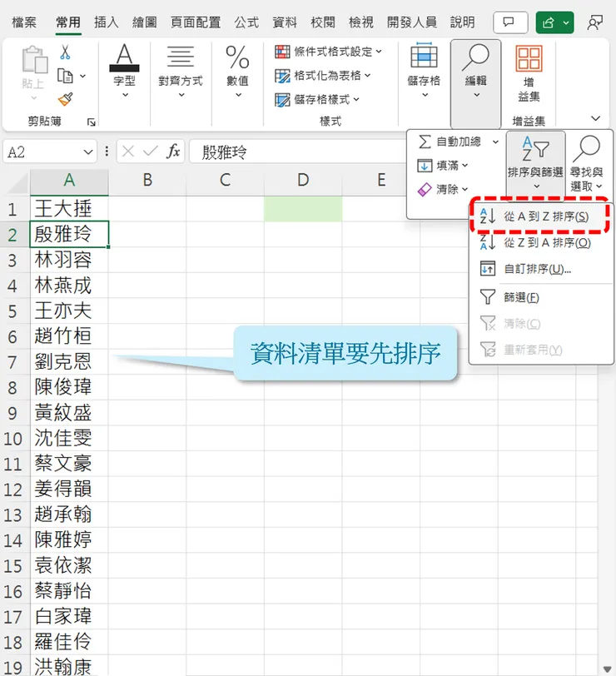This screenshot has height=676, width=616.
Task: Click the select-all triangle corner of grid
Action: [18, 183]
